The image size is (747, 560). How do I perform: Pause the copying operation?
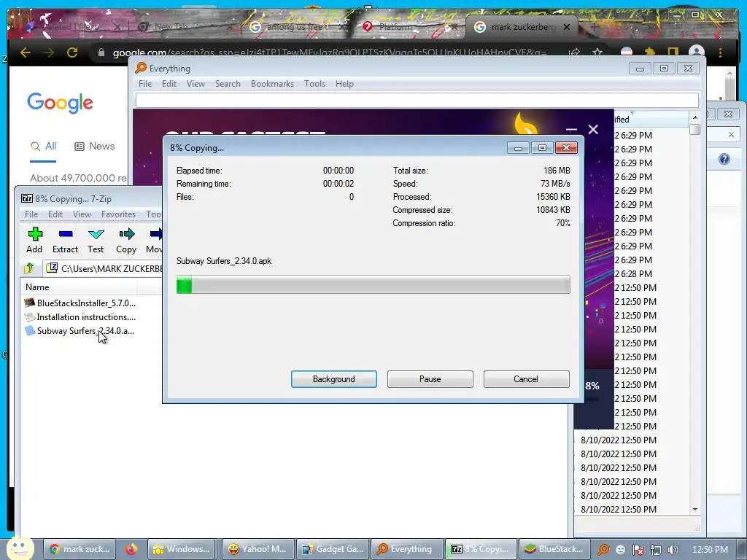tap(430, 379)
